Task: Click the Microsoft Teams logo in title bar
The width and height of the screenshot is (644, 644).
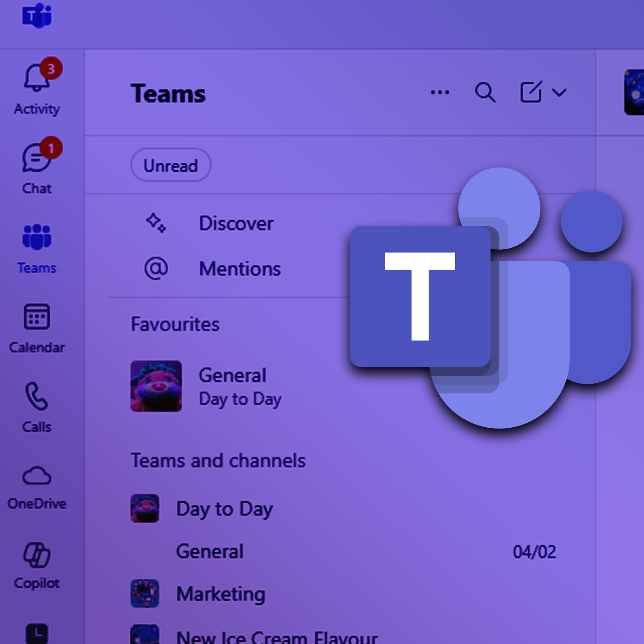Action: pos(37,15)
